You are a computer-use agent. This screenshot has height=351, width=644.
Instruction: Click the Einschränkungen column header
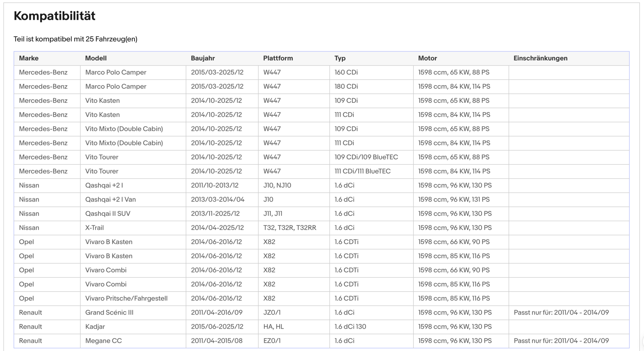pyautogui.click(x=541, y=58)
